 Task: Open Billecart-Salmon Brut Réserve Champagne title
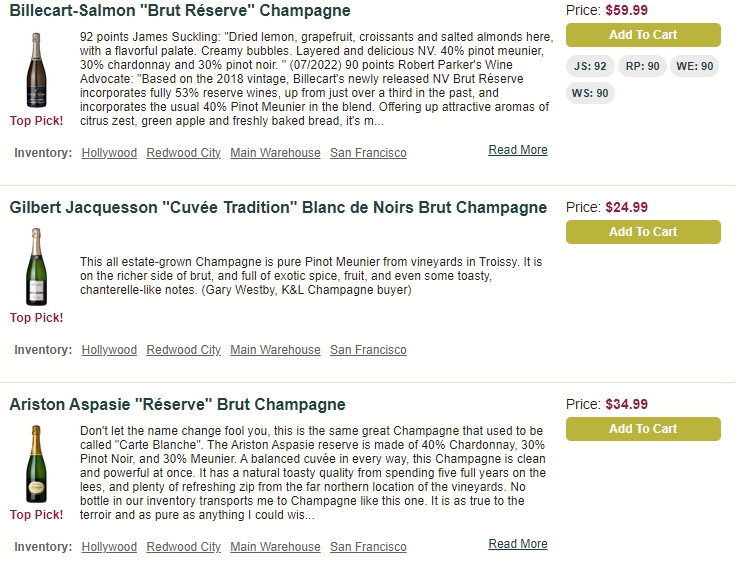[180, 10]
